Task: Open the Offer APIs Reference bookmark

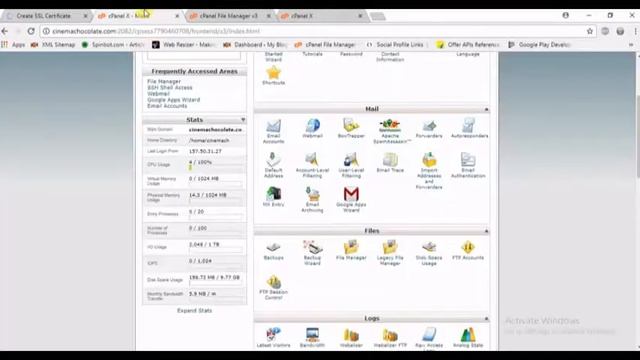Action: [x=468, y=44]
